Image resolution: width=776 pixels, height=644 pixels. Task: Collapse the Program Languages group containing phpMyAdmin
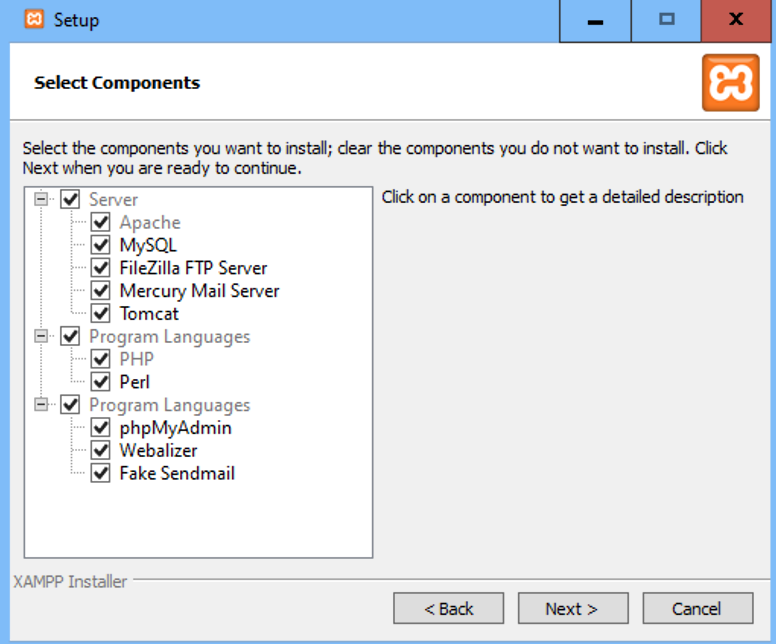point(41,404)
